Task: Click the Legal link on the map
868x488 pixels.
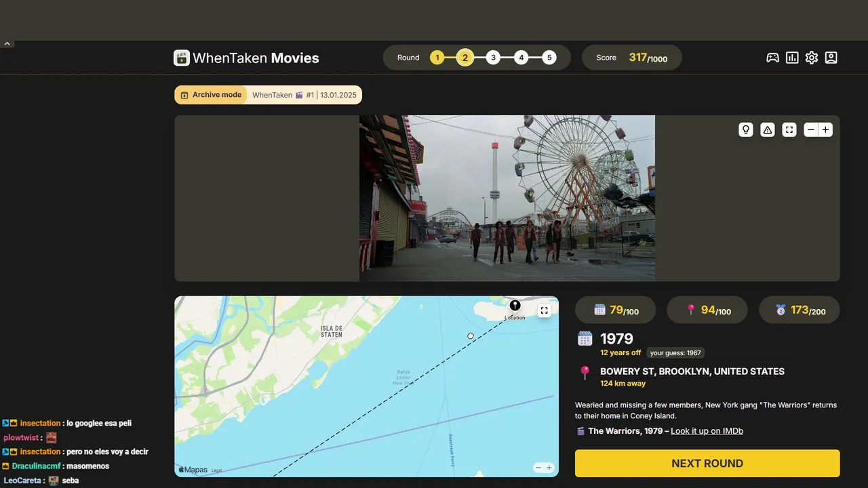Action: pos(216,470)
